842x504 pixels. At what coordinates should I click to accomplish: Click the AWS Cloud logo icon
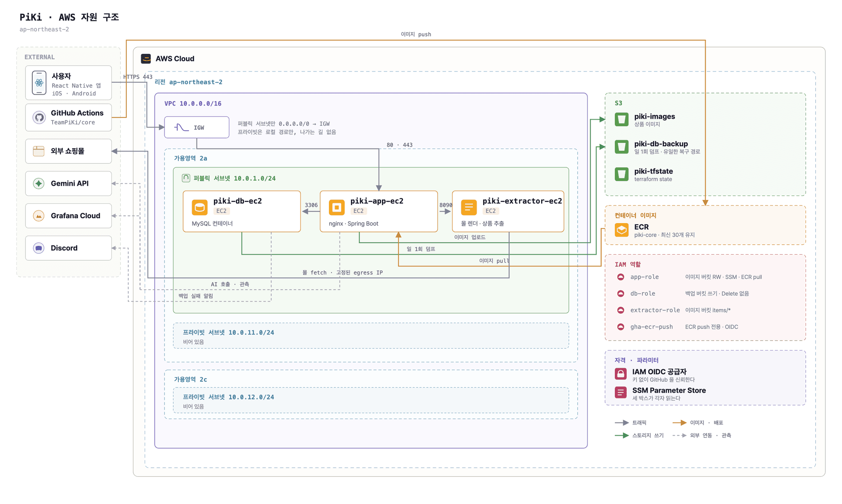[146, 59]
